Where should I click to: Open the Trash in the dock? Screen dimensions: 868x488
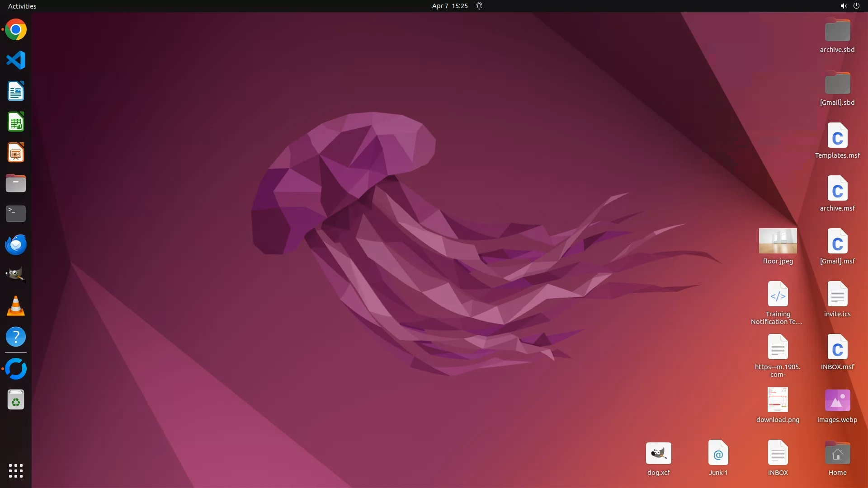pos(16,400)
